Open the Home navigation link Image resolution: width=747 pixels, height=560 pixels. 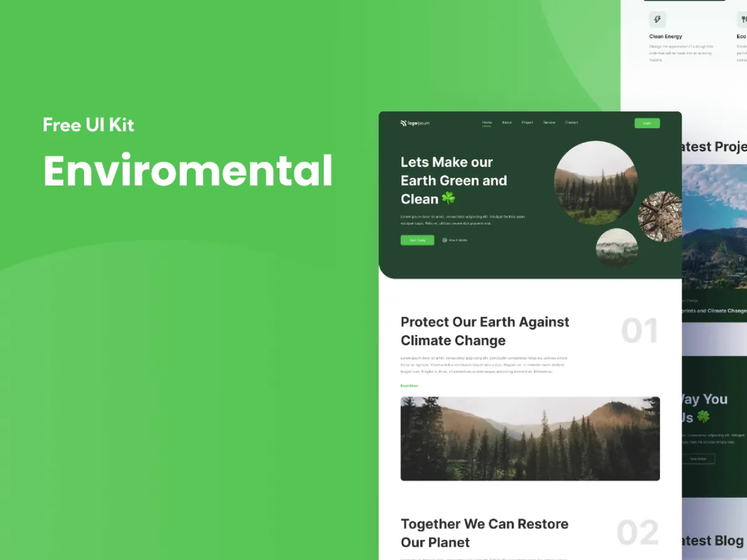[x=487, y=123]
